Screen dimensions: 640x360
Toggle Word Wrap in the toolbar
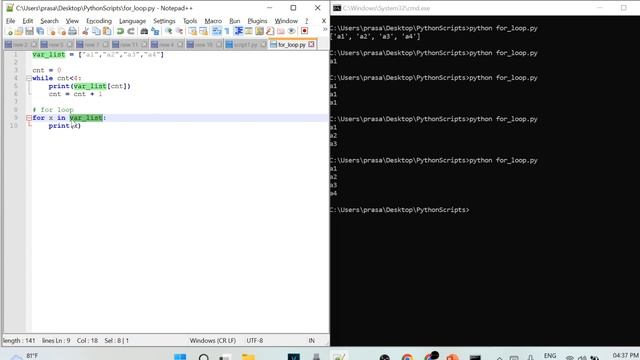217,31
